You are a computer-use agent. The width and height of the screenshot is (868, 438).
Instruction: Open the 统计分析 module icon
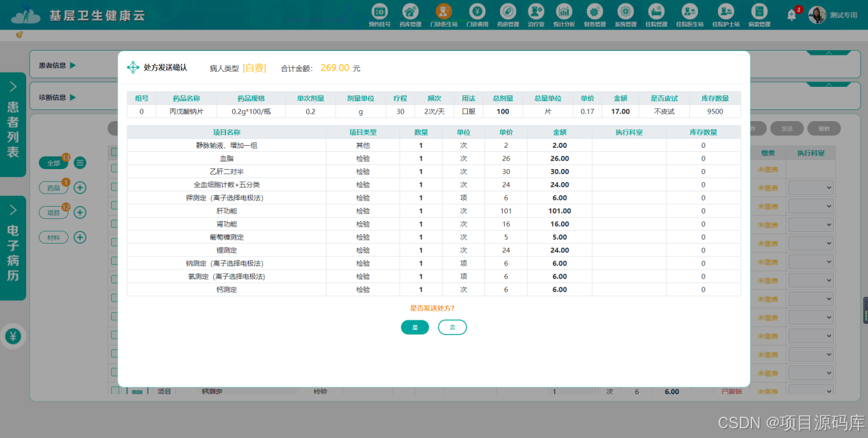pyautogui.click(x=565, y=12)
